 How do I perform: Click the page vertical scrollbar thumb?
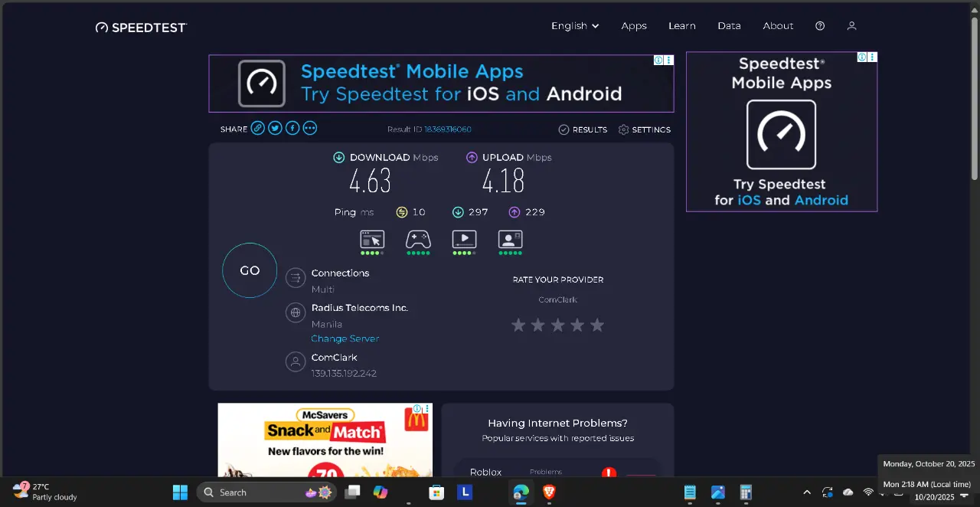[975, 98]
